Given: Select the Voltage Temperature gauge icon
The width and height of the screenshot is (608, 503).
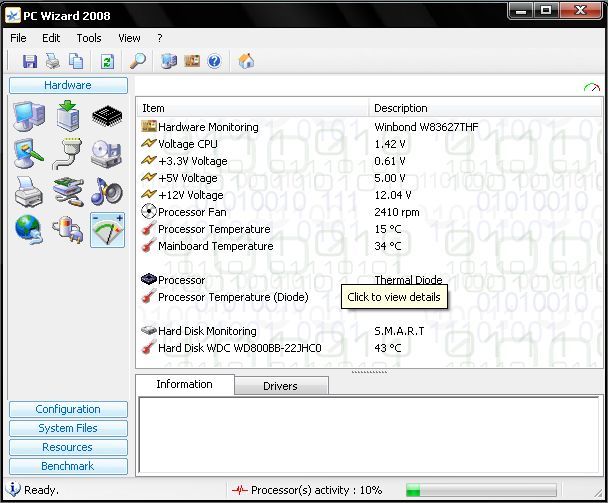Looking at the screenshot, I should point(107,230).
